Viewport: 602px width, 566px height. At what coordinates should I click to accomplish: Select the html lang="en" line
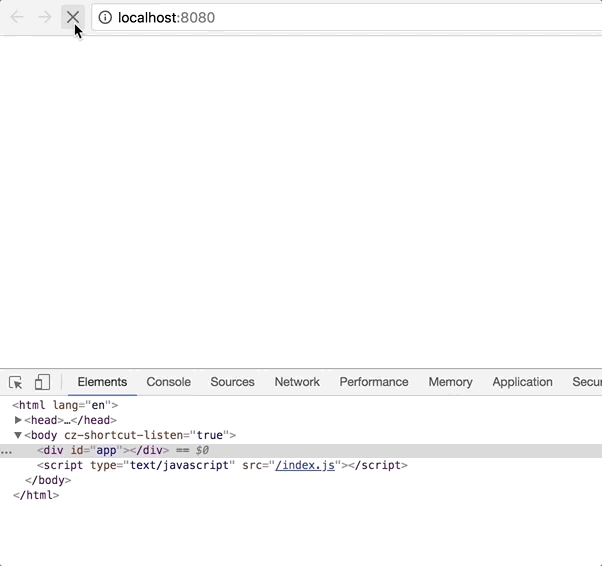click(x=65, y=405)
